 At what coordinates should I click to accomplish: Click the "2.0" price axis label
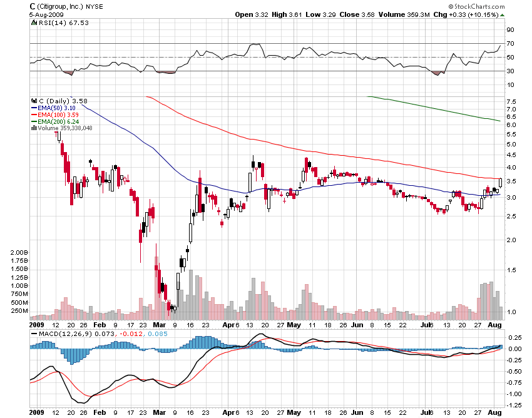point(511,240)
